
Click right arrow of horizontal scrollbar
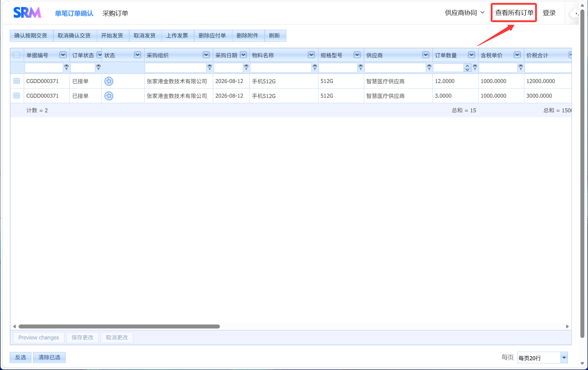pyautogui.click(x=567, y=326)
